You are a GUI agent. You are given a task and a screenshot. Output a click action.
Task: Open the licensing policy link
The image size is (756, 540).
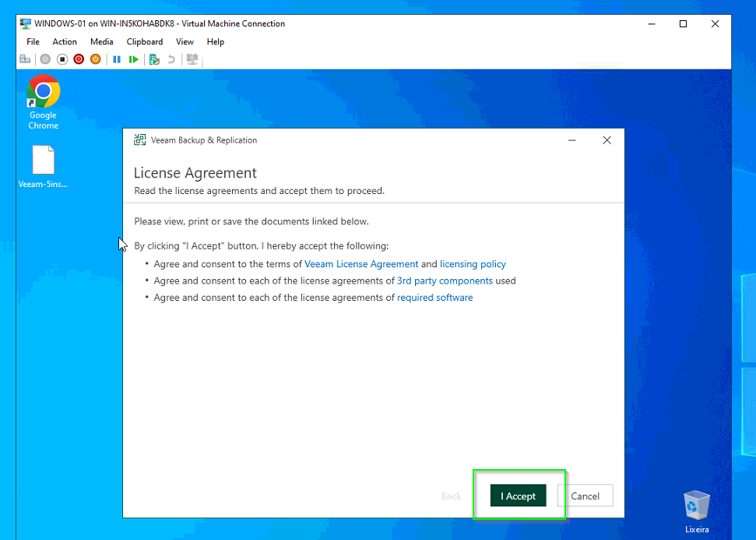473,264
